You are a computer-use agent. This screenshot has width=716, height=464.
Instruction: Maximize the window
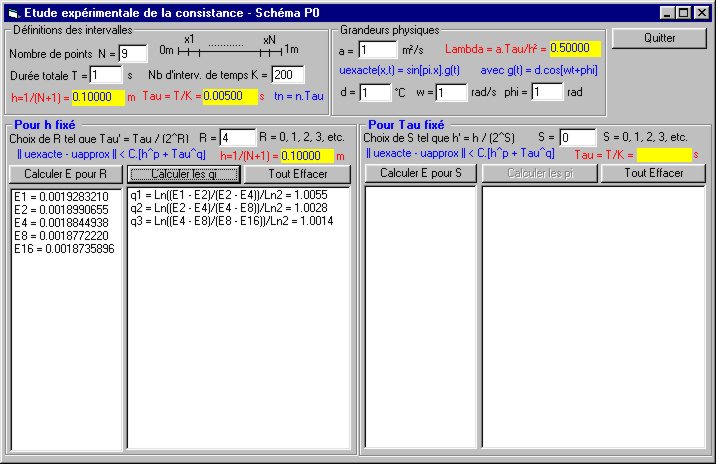coord(683,13)
